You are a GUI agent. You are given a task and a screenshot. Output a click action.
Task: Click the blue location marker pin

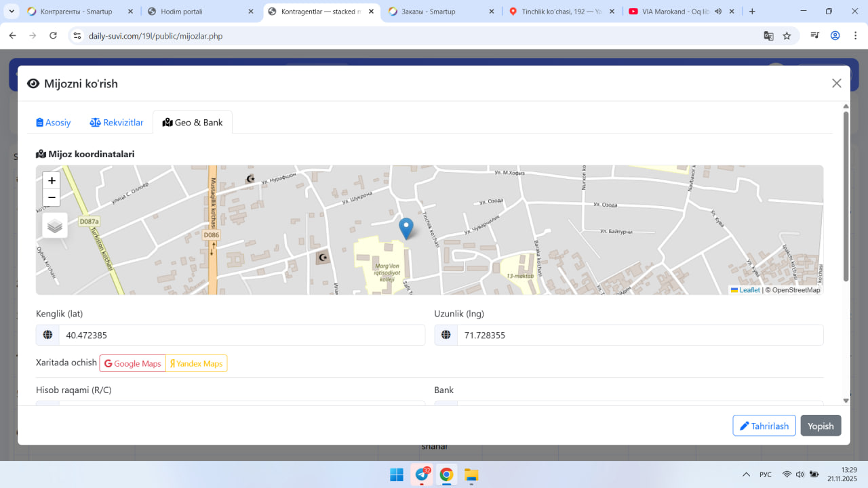pyautogui.click(x=406, y=228)
